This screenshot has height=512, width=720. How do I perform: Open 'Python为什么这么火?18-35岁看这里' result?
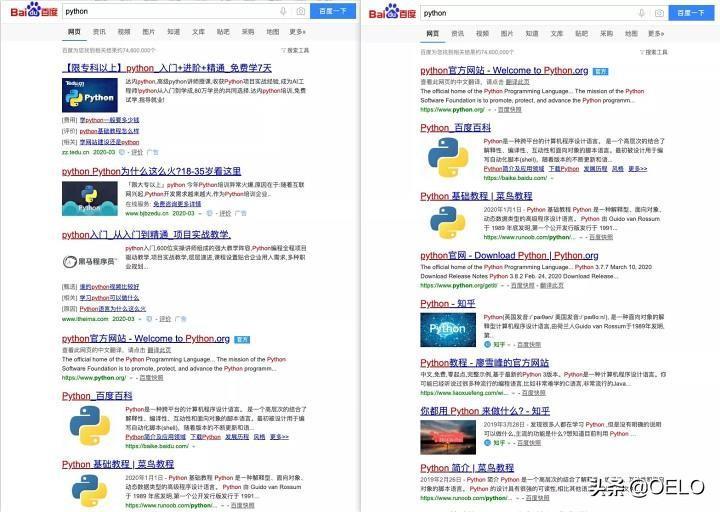(152, 171)
